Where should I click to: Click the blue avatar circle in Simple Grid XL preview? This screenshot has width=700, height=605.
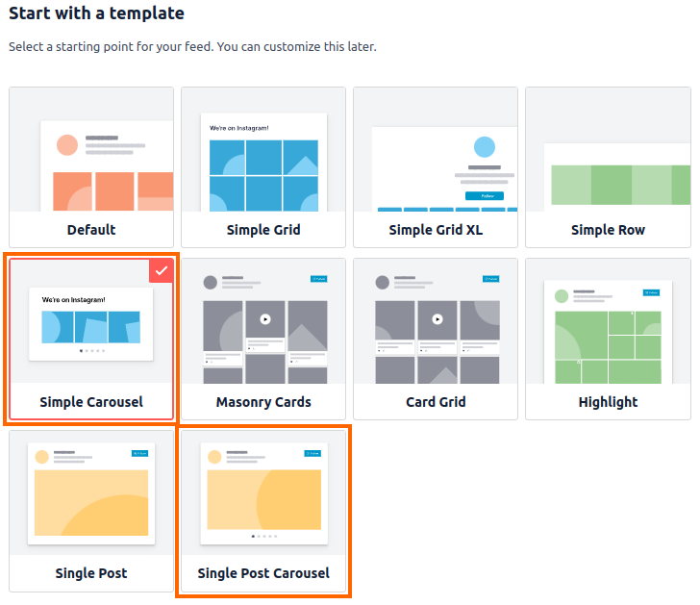click(485, 147)
